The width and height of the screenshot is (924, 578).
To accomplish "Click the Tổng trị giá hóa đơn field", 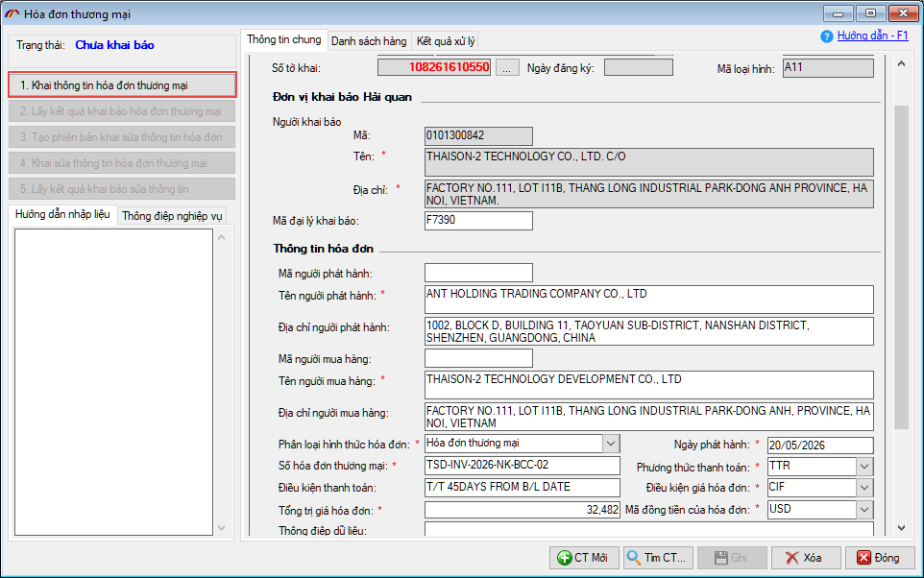I will [523, 510].
